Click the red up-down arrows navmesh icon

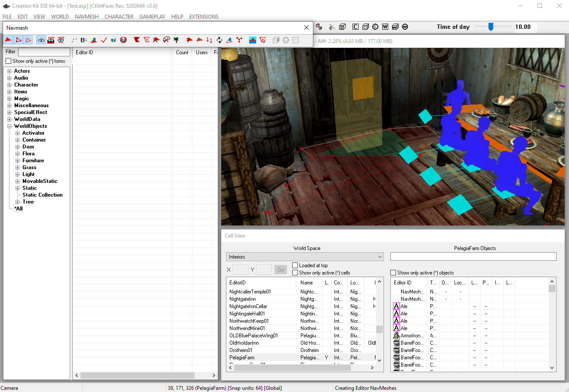[x=209, y=40]
